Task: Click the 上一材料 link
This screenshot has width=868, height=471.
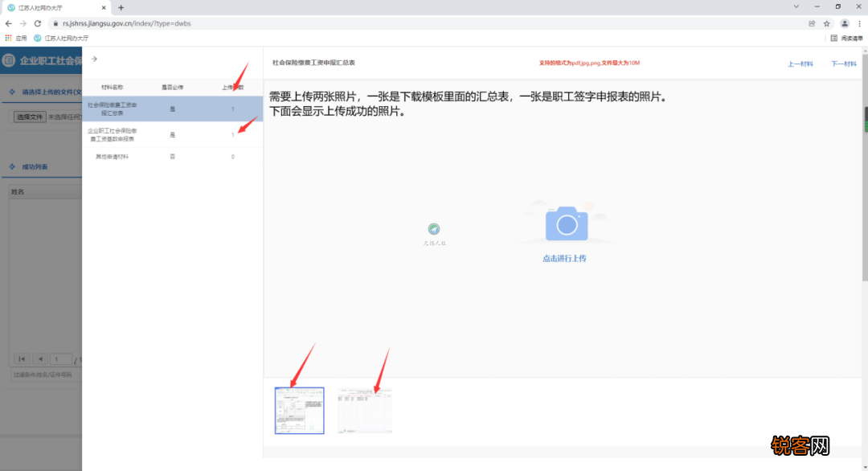Action: [x=800, y=62]
